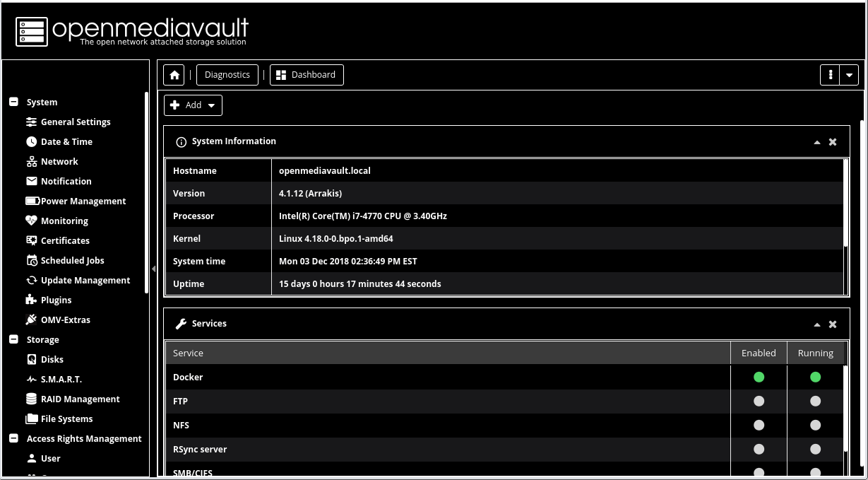
Task: Open OMV-Extras page
Action: (66, 320)
